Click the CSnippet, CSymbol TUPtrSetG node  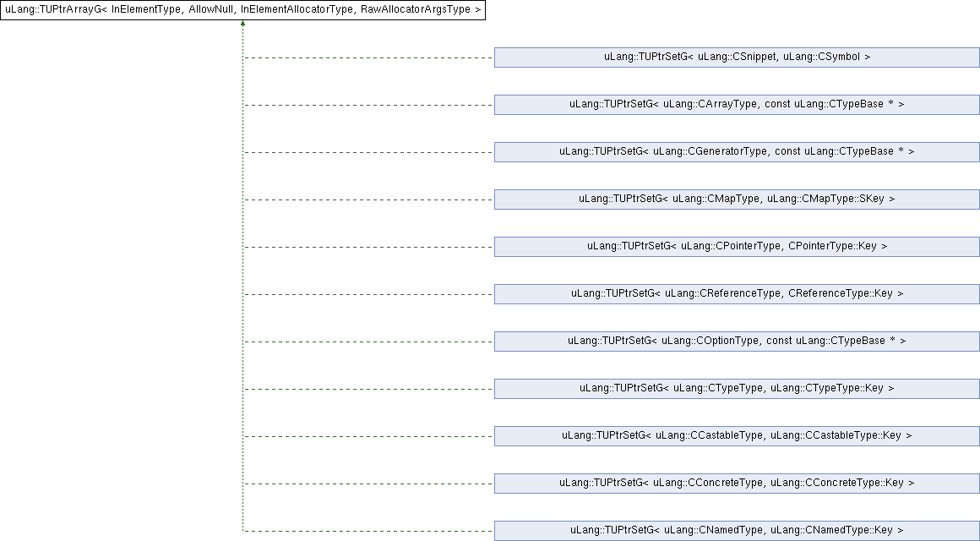pos(737,57)
